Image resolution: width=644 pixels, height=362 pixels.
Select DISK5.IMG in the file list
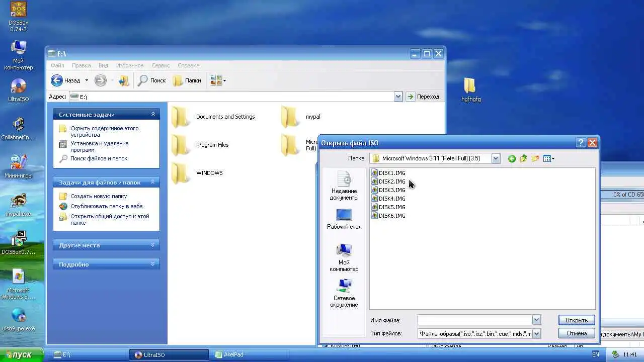(x=388, y=207)
